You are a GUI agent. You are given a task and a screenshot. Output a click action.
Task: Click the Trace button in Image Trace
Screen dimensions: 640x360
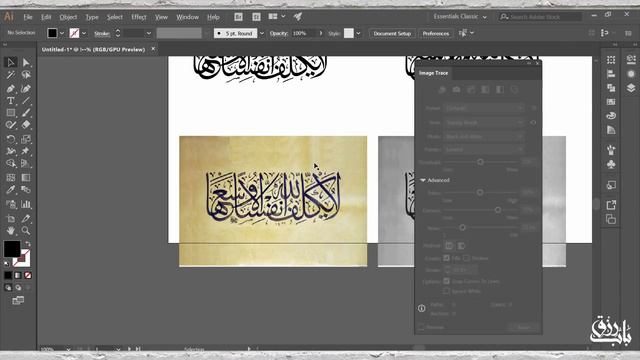(x=524, y=327)
